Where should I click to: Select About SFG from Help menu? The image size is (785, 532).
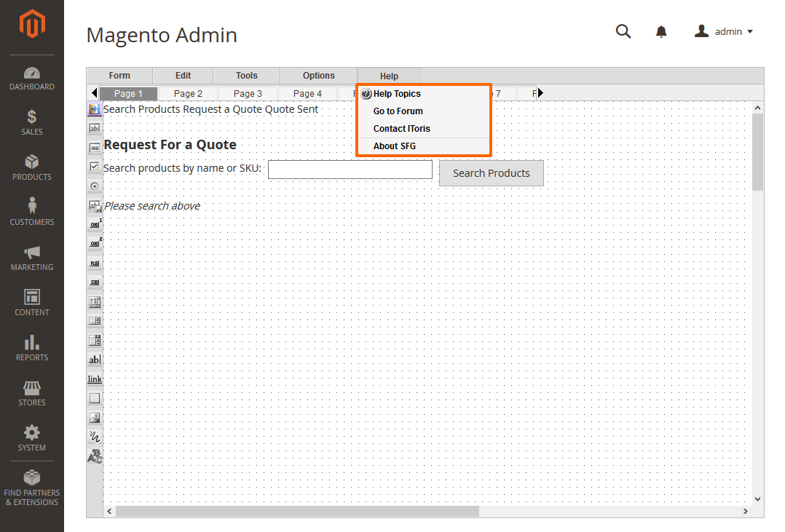[394, 146]
